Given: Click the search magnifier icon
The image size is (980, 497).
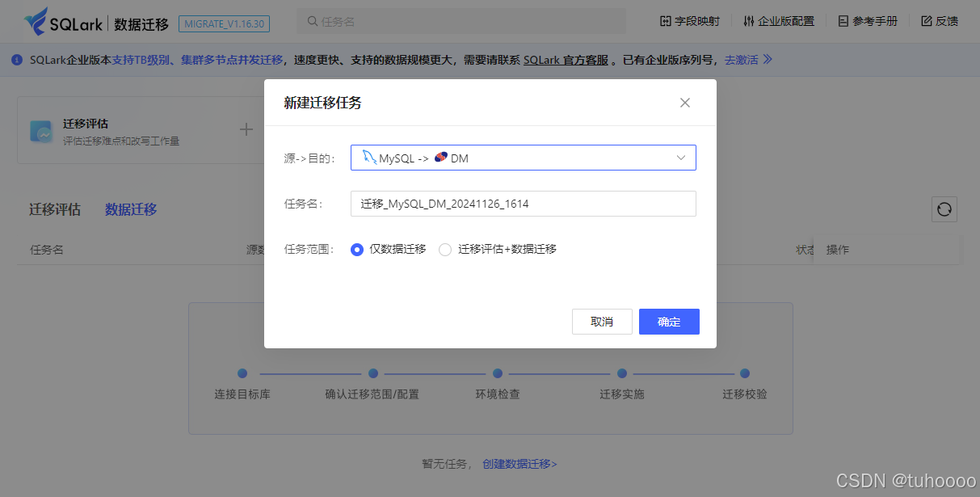Looking at the screenshot, I should coord(312,22).
